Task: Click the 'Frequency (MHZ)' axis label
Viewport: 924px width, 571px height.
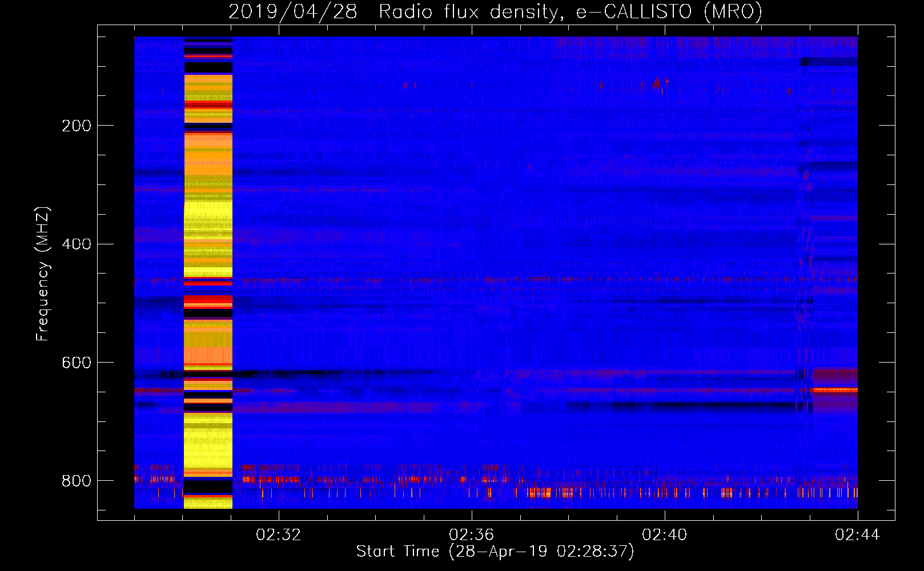Action: pyautogui.click(x=43, y=274)
